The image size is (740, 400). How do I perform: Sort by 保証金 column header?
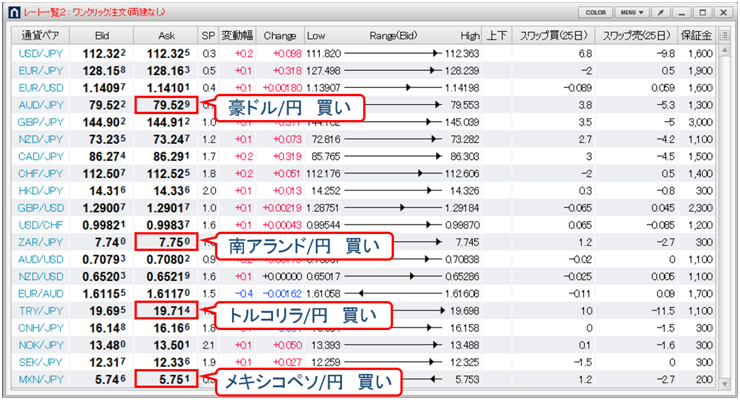pos(696,35)
